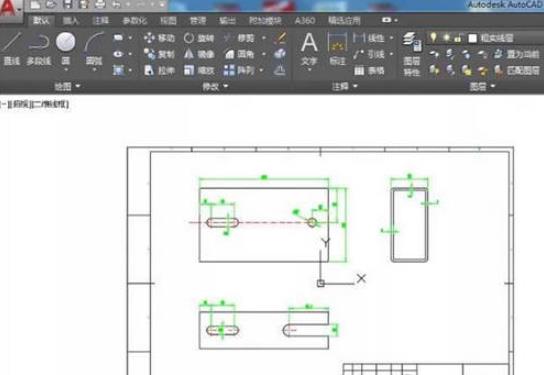Image resolution: width=544 pixels, height=375 pixels.
Task: Open the Circle tool dropdown arrow
Action: (66, 69)
